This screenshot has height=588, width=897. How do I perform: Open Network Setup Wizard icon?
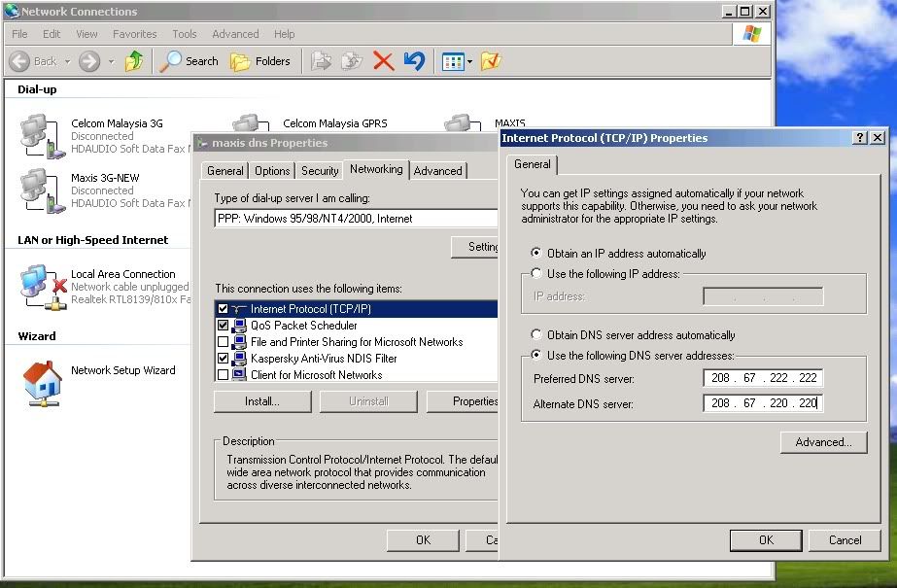coord(42,383)
